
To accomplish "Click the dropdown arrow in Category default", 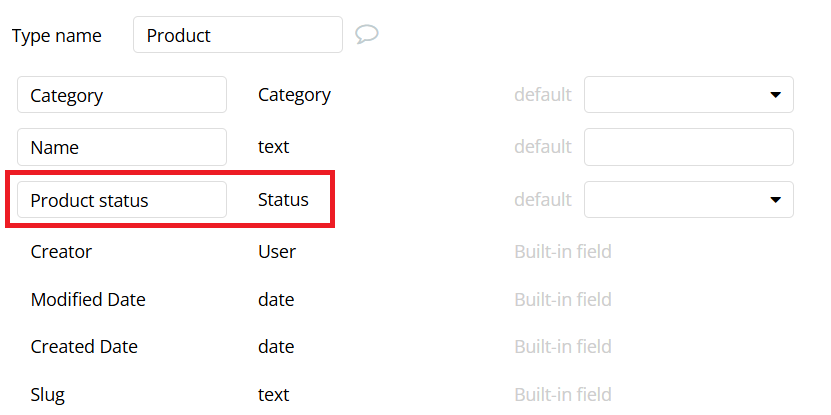I will pos(775,95).
